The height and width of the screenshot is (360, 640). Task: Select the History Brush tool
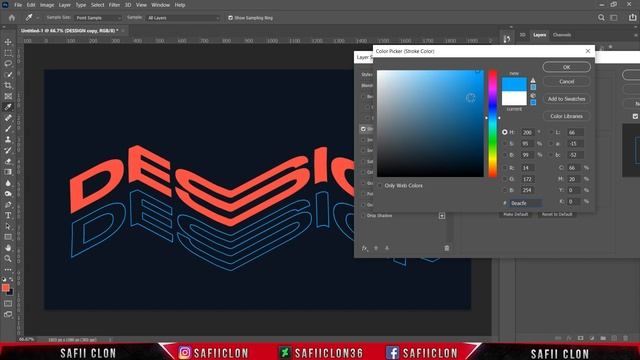(x=8, y=150)
